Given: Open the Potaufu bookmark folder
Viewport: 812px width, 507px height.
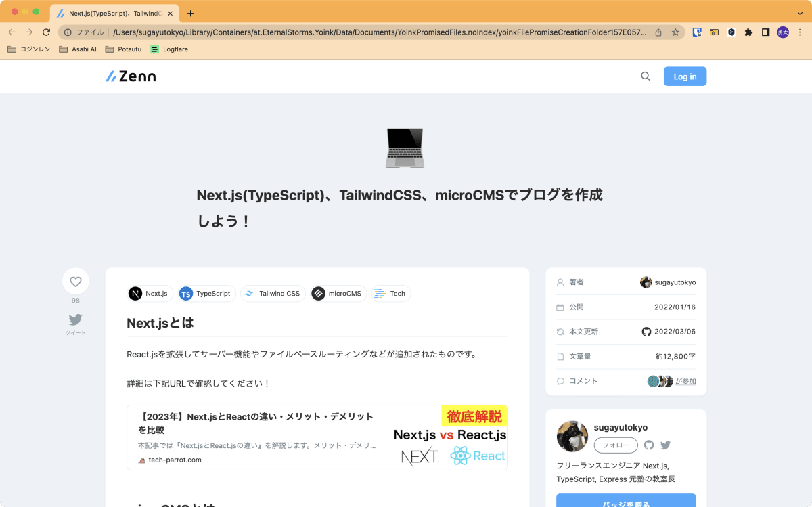Looking at the screenshot, I should [x=123, y=49].
